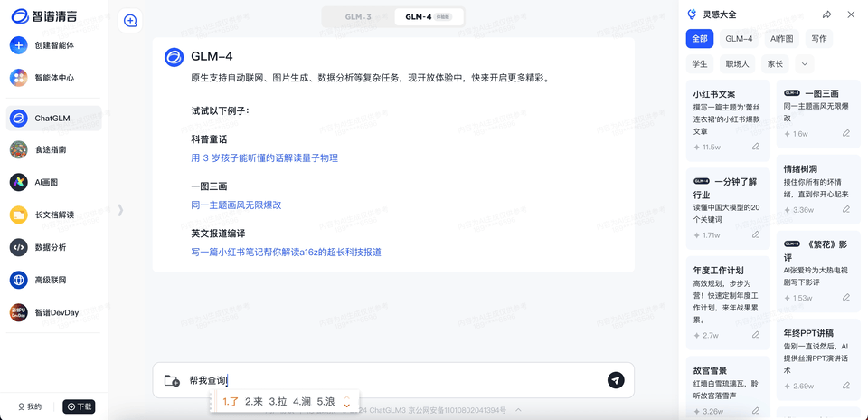Switch to the GLM-3 model tab
This screenshot has width=868, height=420.
coord(358,16)
